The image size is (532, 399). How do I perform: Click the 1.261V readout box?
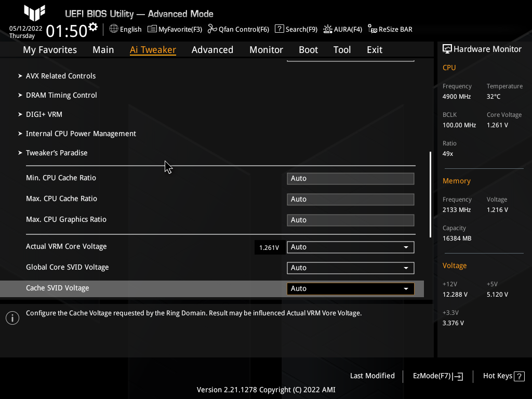(x=269, y=248)
